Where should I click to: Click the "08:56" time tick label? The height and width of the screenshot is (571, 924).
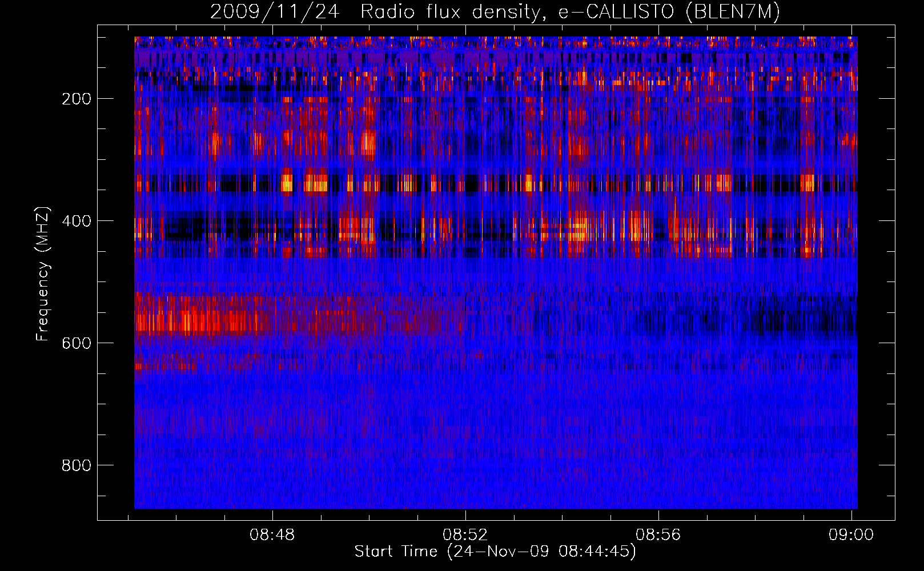658,534
